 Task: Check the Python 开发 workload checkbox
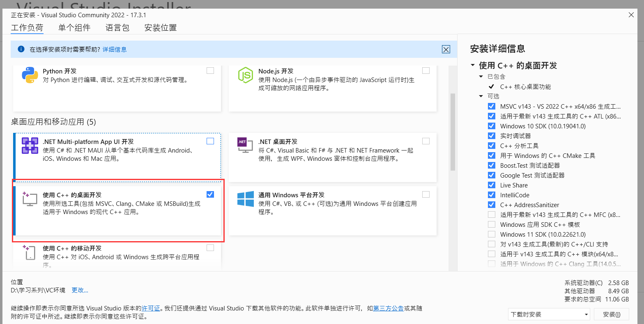point(210,71)
